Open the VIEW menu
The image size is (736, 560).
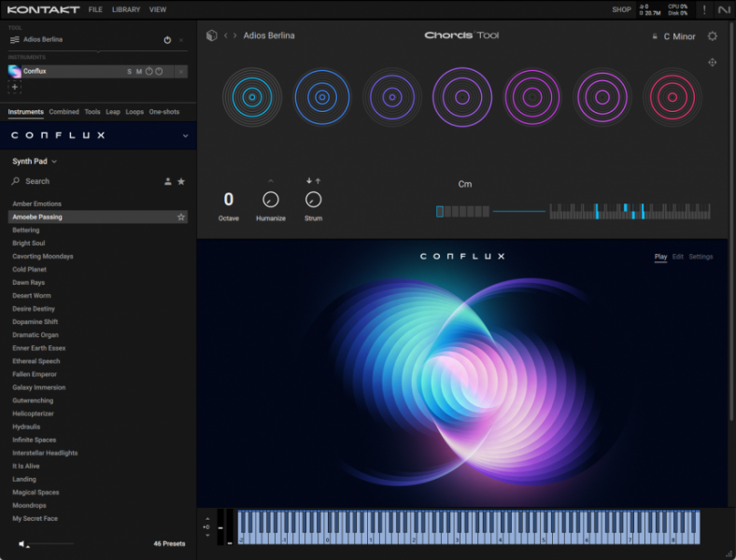click(x=158, y=9)
